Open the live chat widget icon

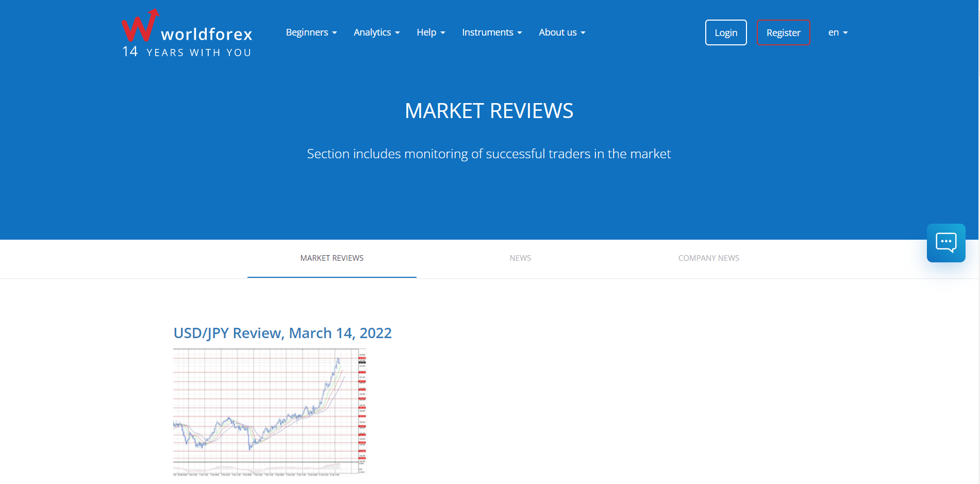click(x=946, y=243)
